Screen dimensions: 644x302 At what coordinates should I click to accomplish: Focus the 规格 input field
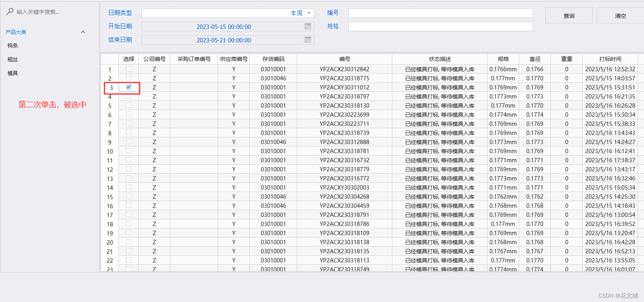tap(440, 27)
